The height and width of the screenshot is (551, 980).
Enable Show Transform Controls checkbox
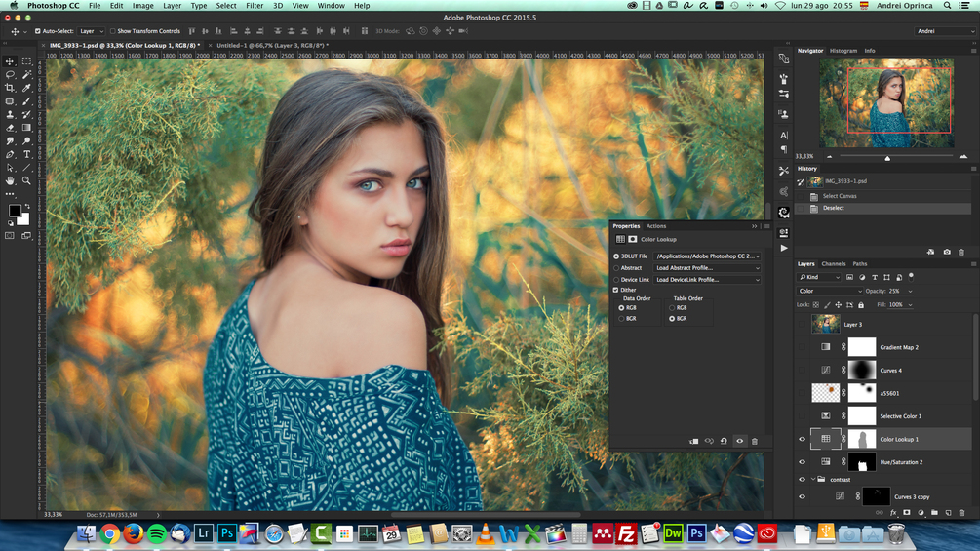(112, 31)
